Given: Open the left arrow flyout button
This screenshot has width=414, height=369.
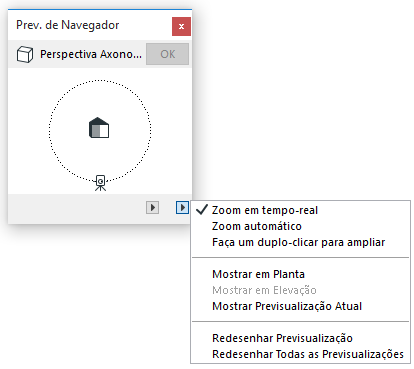Looking at the screenshot, I should point(153,208).
